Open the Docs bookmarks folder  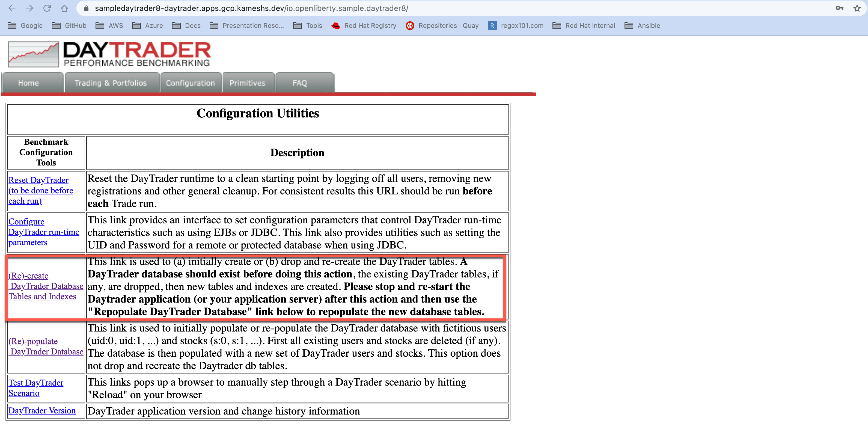186,26
